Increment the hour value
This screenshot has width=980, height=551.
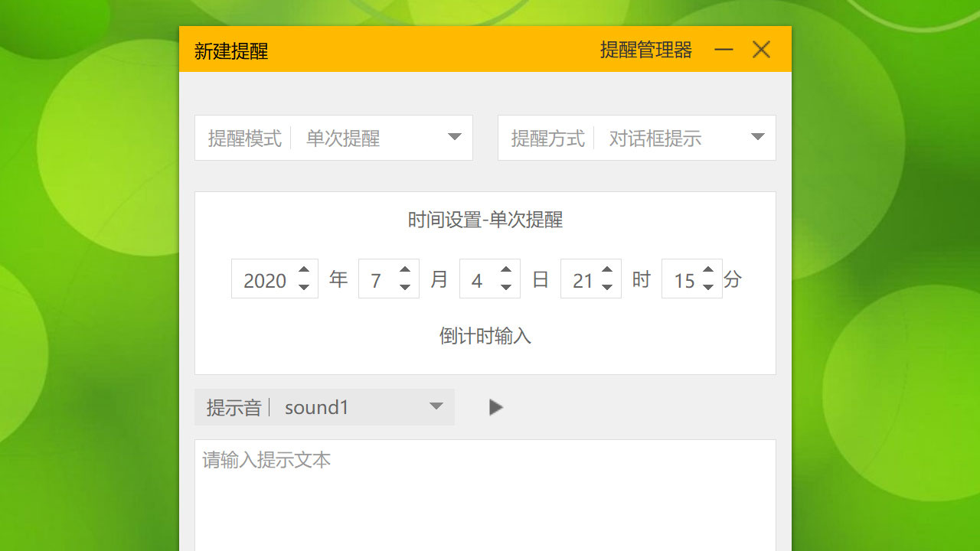point(607,269)
